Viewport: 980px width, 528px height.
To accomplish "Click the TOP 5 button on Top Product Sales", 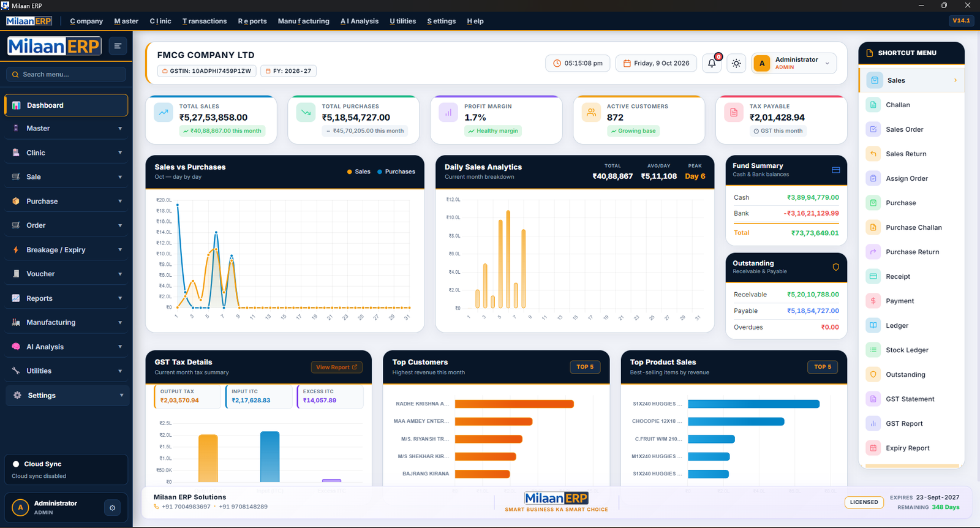I will pyautogui.click(x=823, y=367).
